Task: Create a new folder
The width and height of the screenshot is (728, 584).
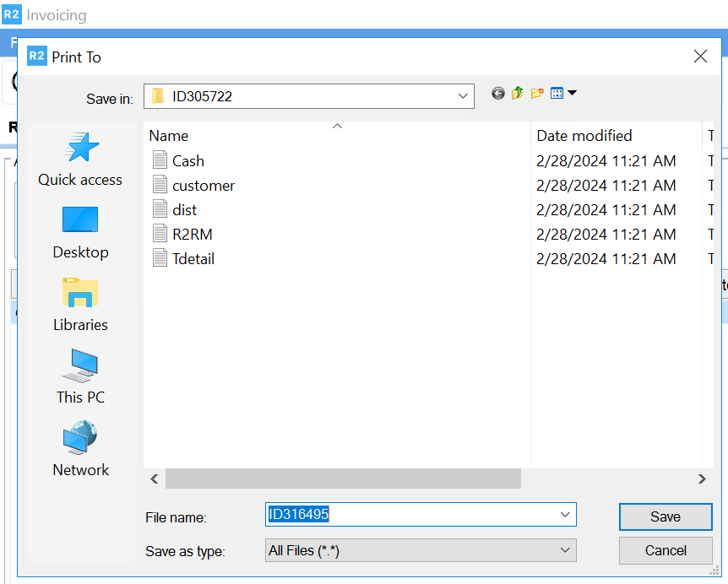Action: [x=537, y=93]
